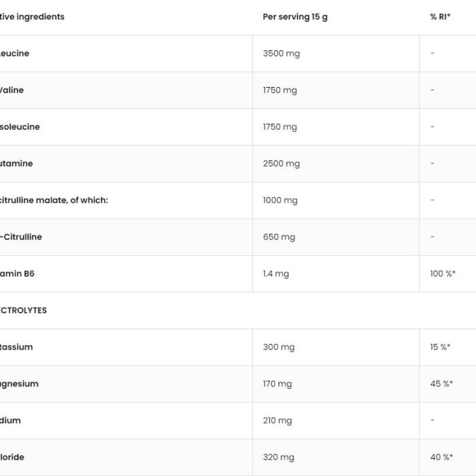Click the '% RI*' column header
This screenshot has height=476, width=476.
click(440, 17)
